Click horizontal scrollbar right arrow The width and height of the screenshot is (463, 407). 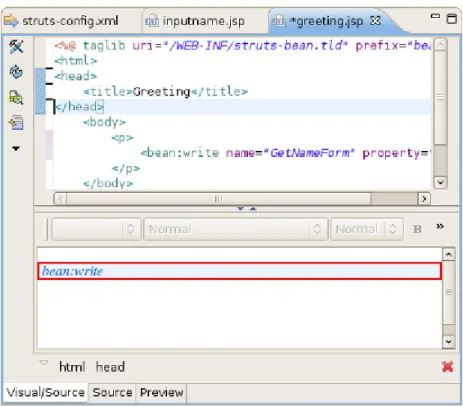424,199
